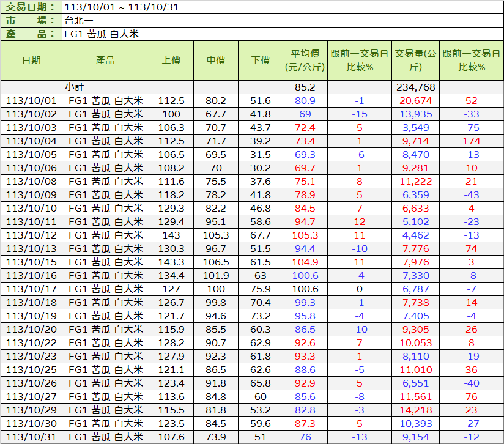Click the volume change 174 cell

pos(471,141)
